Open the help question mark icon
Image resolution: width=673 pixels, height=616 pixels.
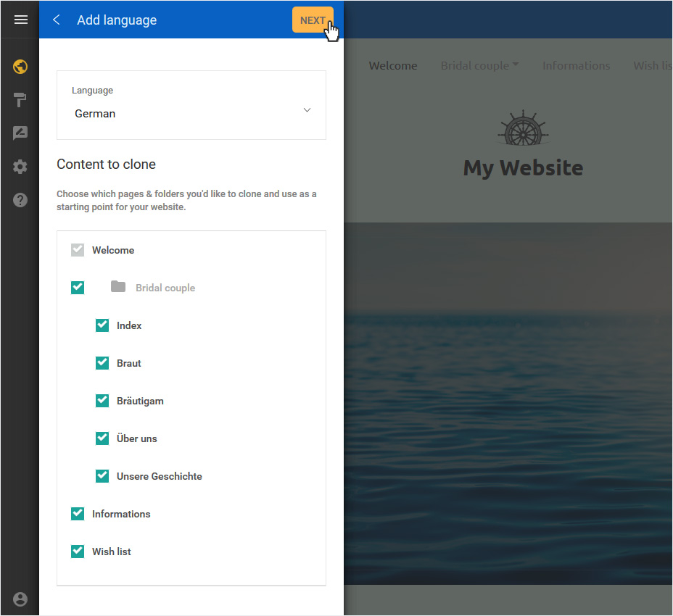20,200
